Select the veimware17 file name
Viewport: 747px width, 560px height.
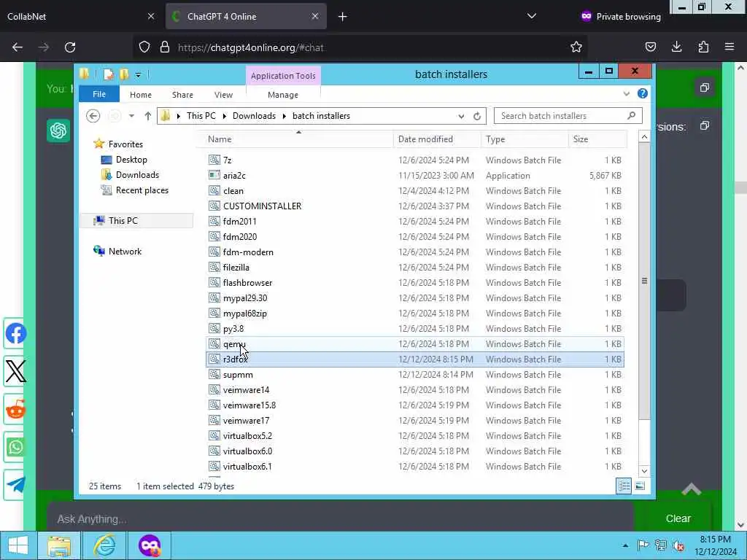246,421
